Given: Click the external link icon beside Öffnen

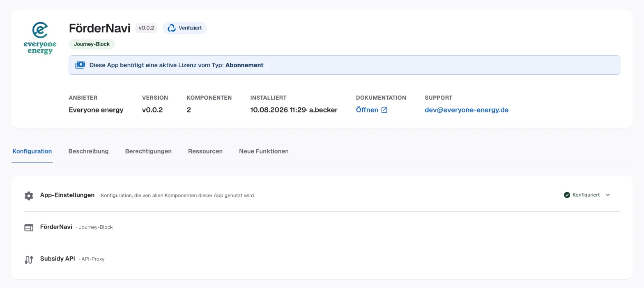Looking at the screenshot, I should [384, 110].
